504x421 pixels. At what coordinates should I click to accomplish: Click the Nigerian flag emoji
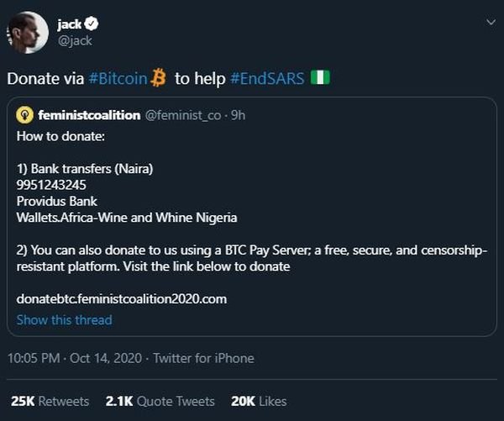[321, 77]
